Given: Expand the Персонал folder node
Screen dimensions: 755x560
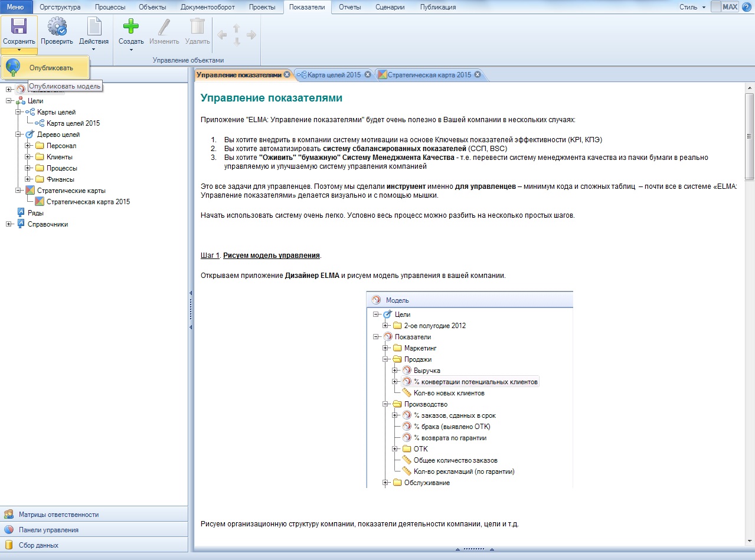Looking at the screenshot, I should click(x=28, y=146).
